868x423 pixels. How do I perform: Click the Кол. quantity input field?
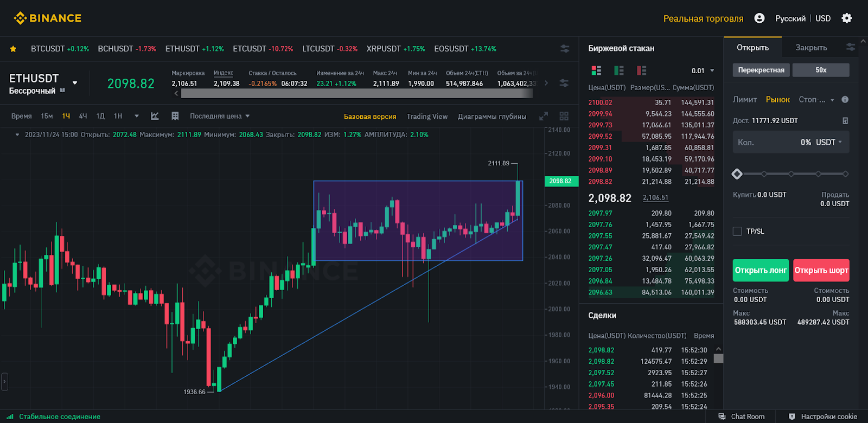[791, 142]
